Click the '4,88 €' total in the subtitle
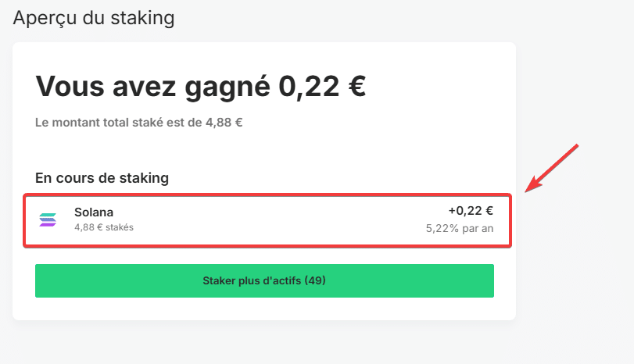Viewport: 634px width, 364px height. coord(224,123)
